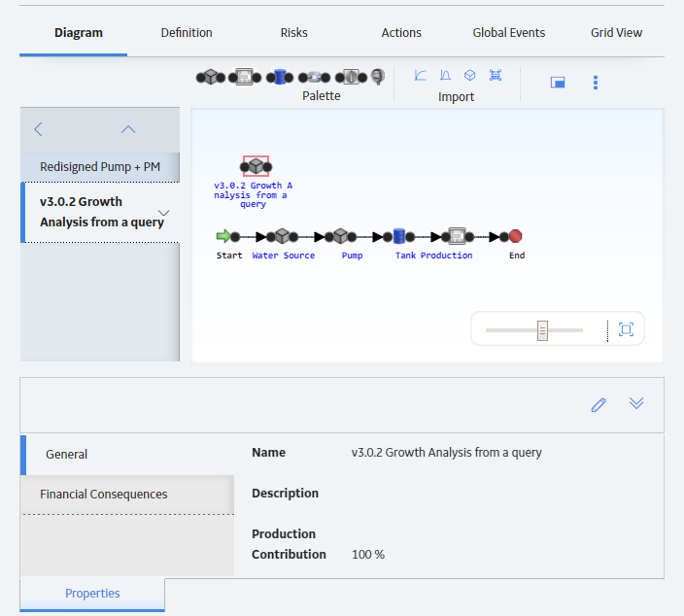Switch to the Grid View tab

point(616,33)
